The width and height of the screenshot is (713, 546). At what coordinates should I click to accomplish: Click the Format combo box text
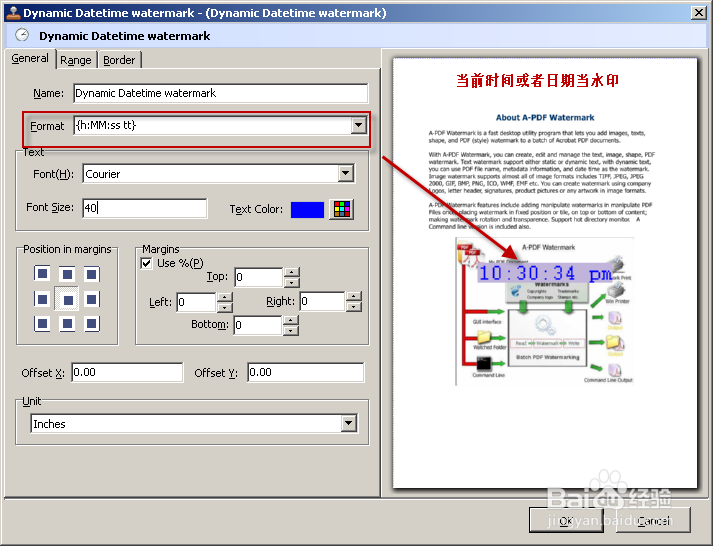[x=213, y=125]
